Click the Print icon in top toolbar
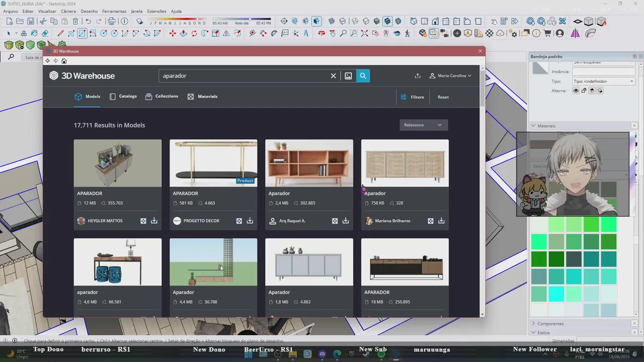 [x=112, y=21]
